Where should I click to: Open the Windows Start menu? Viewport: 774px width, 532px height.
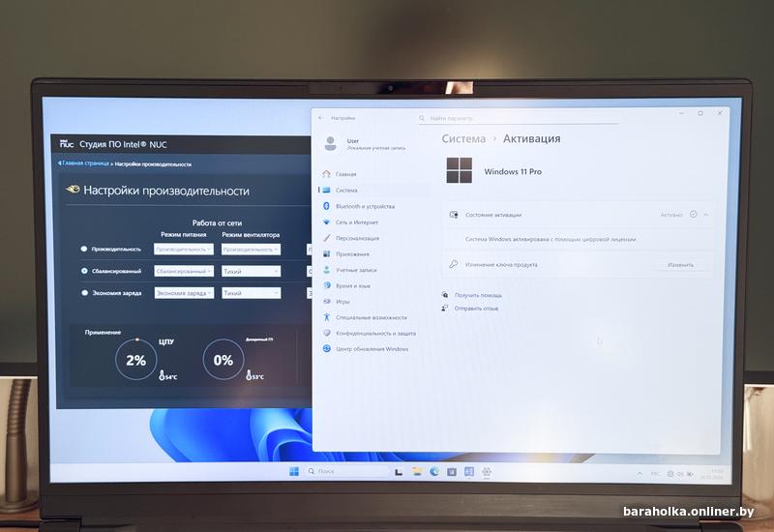coord(294,471)
